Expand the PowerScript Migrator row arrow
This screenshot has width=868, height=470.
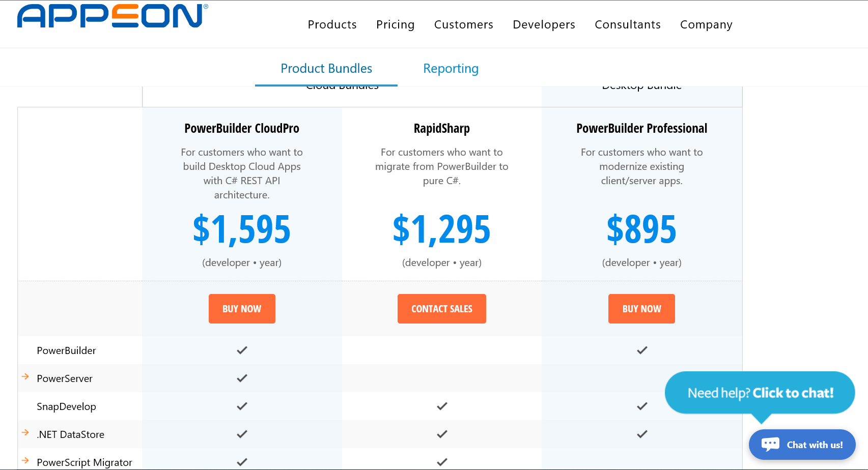[25, 460]
